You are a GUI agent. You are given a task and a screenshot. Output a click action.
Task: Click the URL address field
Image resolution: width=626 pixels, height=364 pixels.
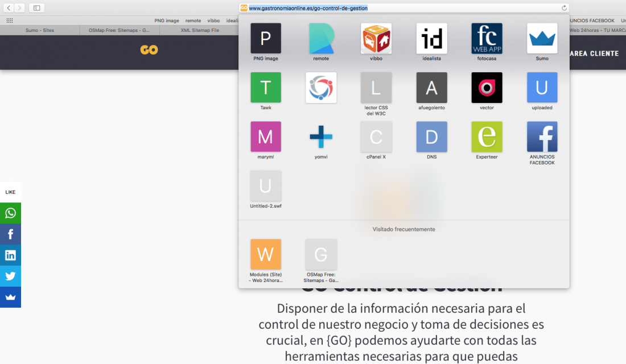click(x=403, y=8)
